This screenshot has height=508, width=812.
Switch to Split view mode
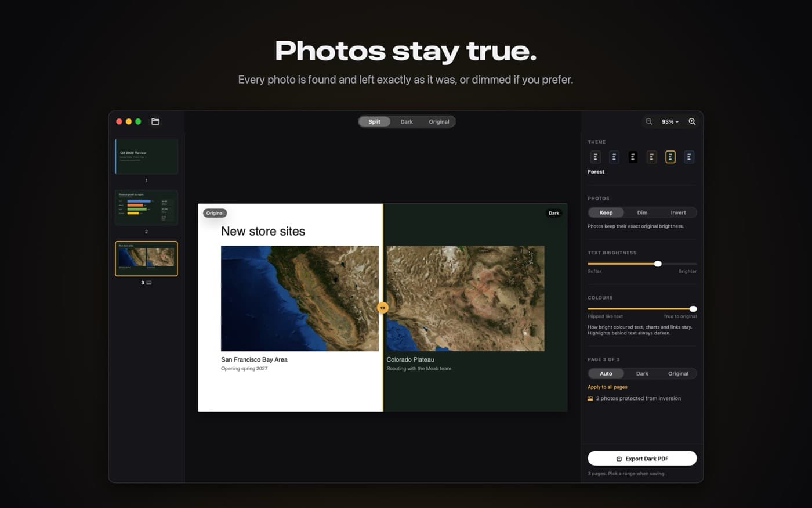tap(374, 121)
